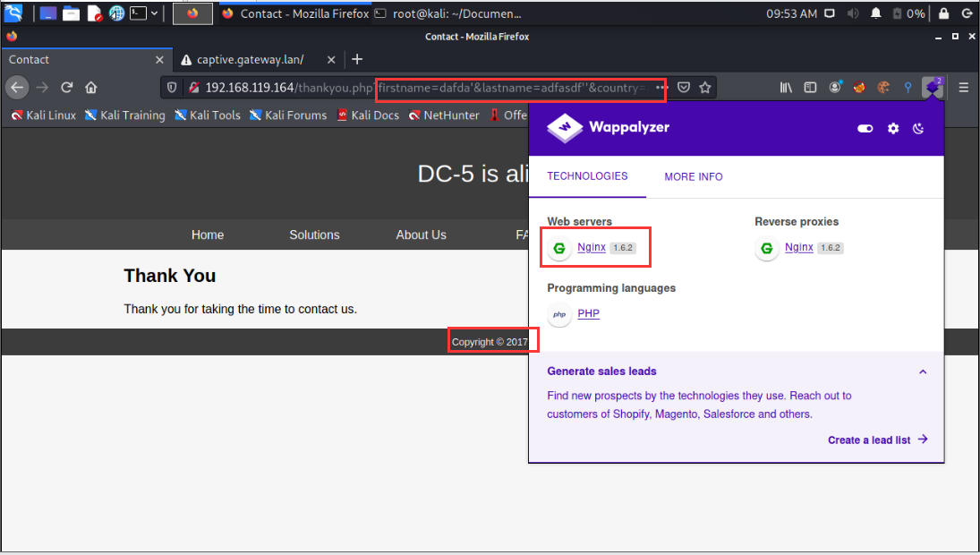
Task: Open page actions three-dot menu
Action: 661,88
